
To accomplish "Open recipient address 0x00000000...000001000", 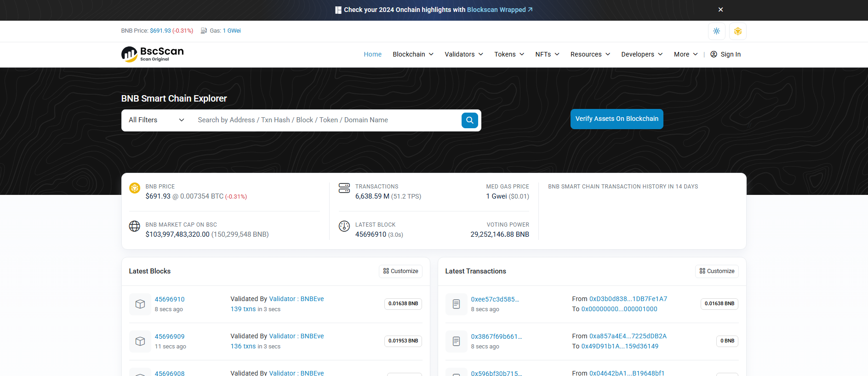I will pos(619,309).
